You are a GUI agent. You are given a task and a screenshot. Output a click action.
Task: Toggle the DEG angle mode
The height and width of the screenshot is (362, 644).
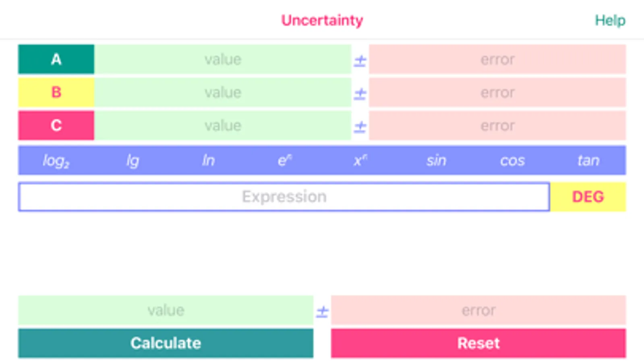tap(588, 197)
